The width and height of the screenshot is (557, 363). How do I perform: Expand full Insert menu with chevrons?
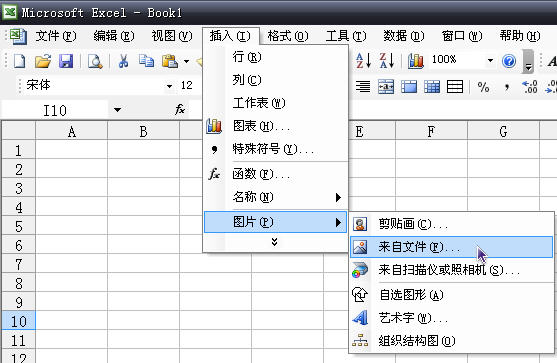(274, 242)
